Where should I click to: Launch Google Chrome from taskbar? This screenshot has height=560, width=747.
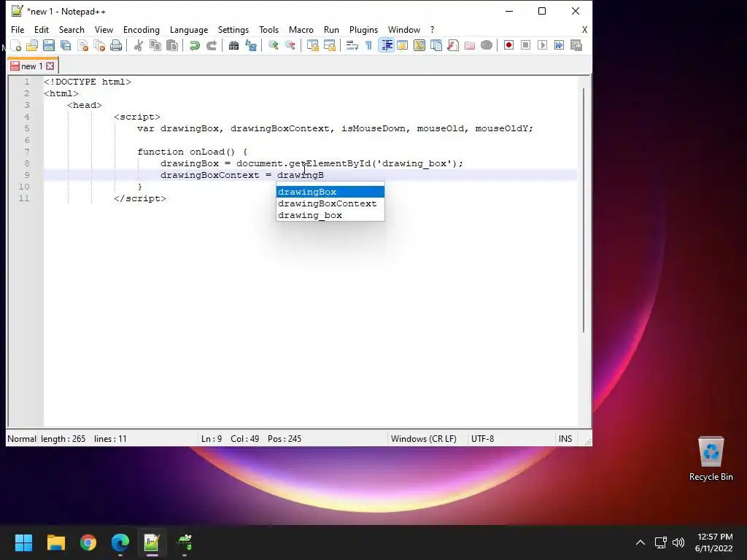click(88, 542)
